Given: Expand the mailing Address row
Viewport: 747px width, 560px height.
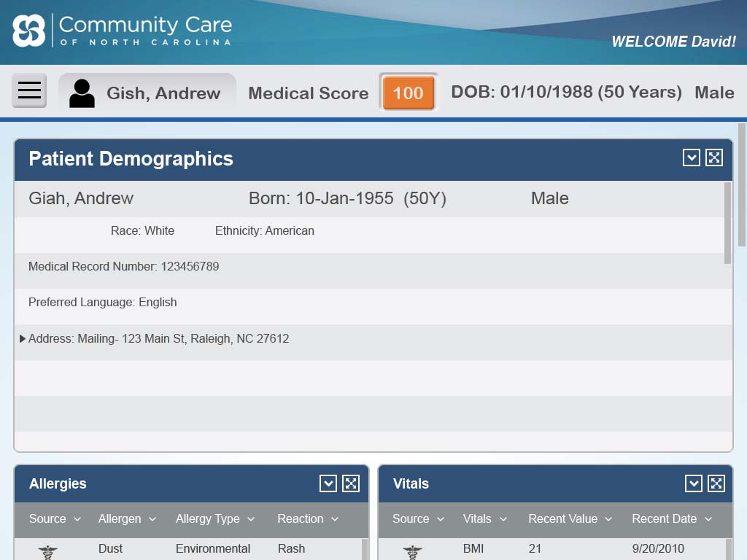Looking at the screenshot, I should (x=23, y=338).
